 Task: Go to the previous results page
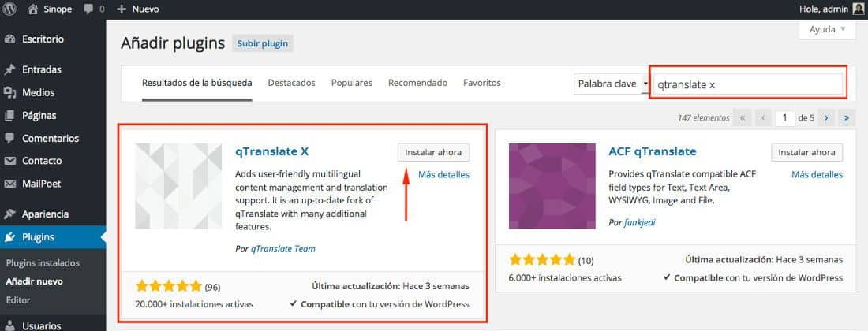[763, 117]
